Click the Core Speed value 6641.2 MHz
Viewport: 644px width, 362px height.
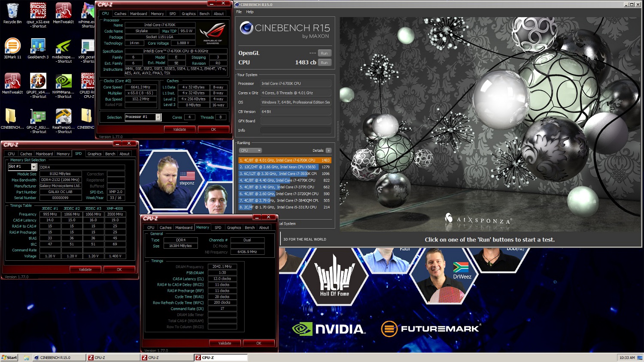(140, 87)
